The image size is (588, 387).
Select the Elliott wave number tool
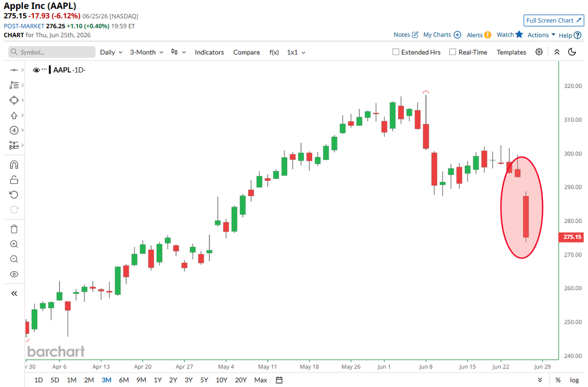tap(14, 130)
